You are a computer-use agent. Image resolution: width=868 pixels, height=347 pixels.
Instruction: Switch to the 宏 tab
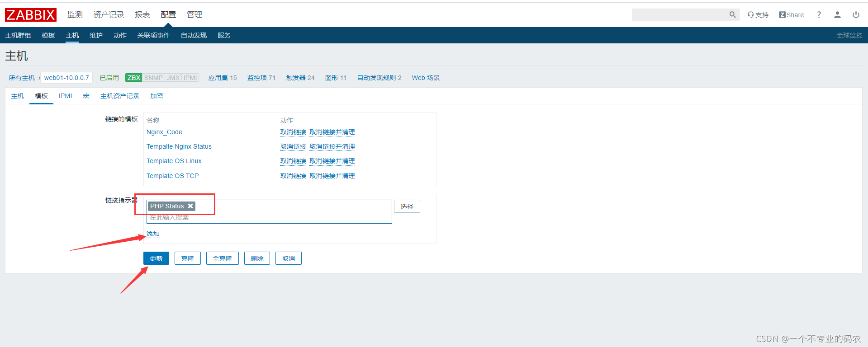(86, 96)
